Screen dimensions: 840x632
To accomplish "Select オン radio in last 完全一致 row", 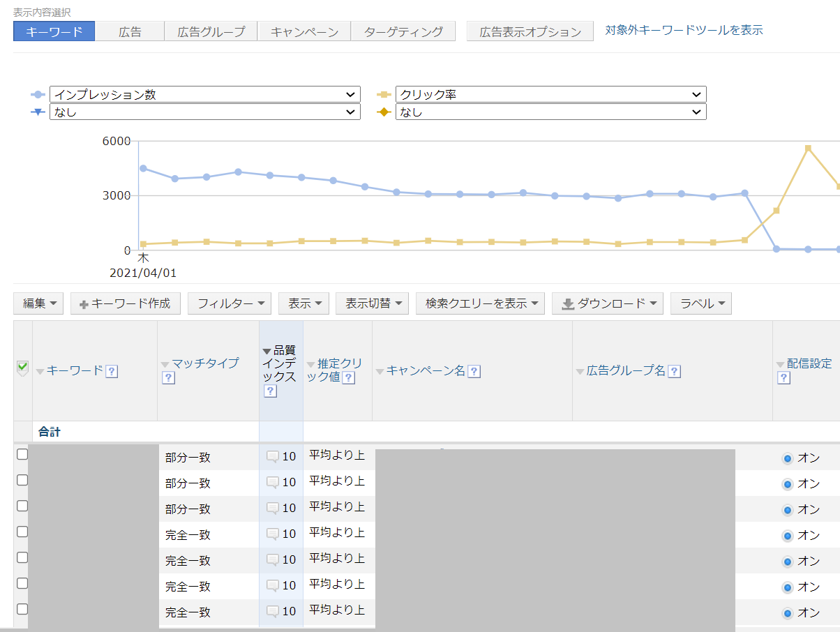I will [788, 613].
